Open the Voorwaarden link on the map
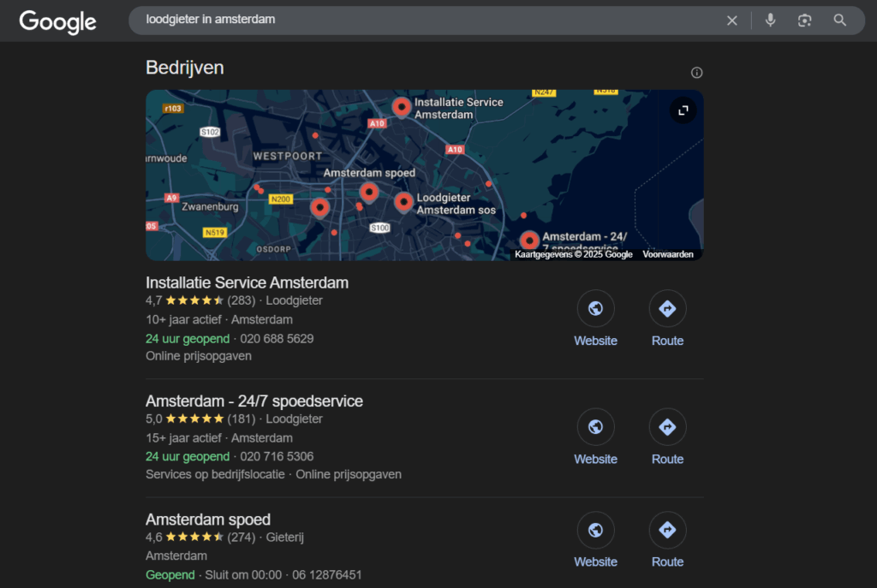Viewport: 877px width, 588px height. point(667,254)
